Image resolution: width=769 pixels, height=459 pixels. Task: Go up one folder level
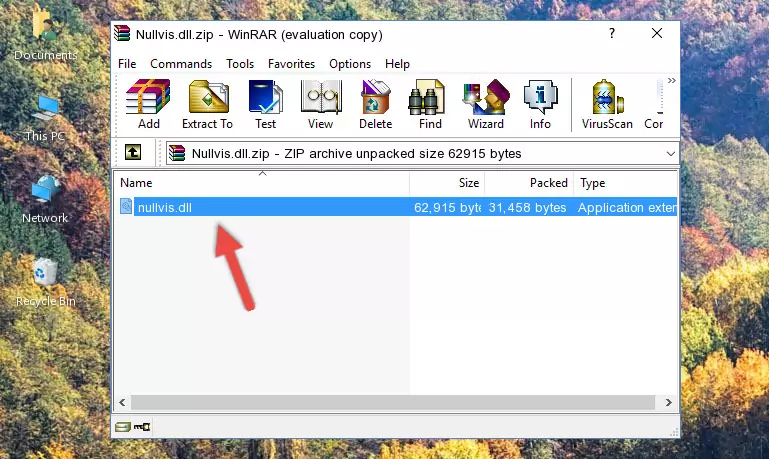[133, 153]
